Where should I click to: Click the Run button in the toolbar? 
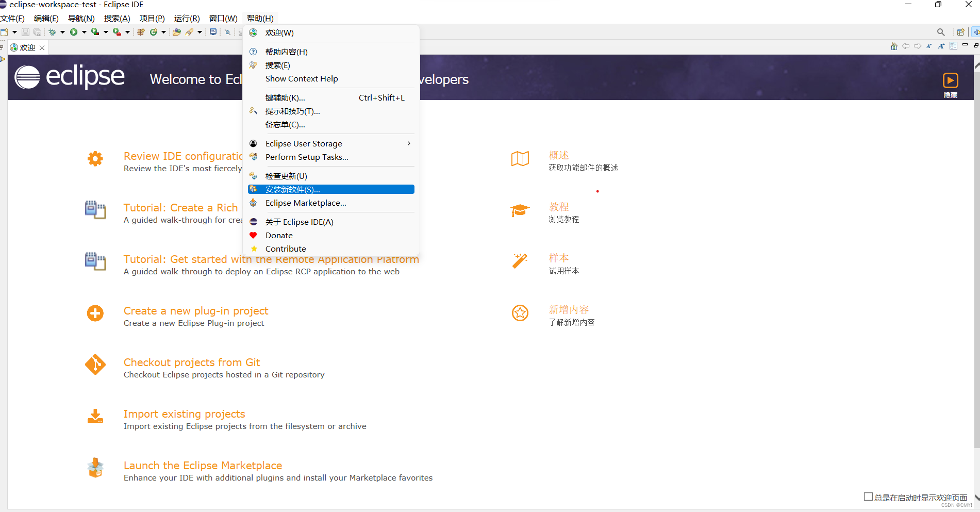coord(74,32)
